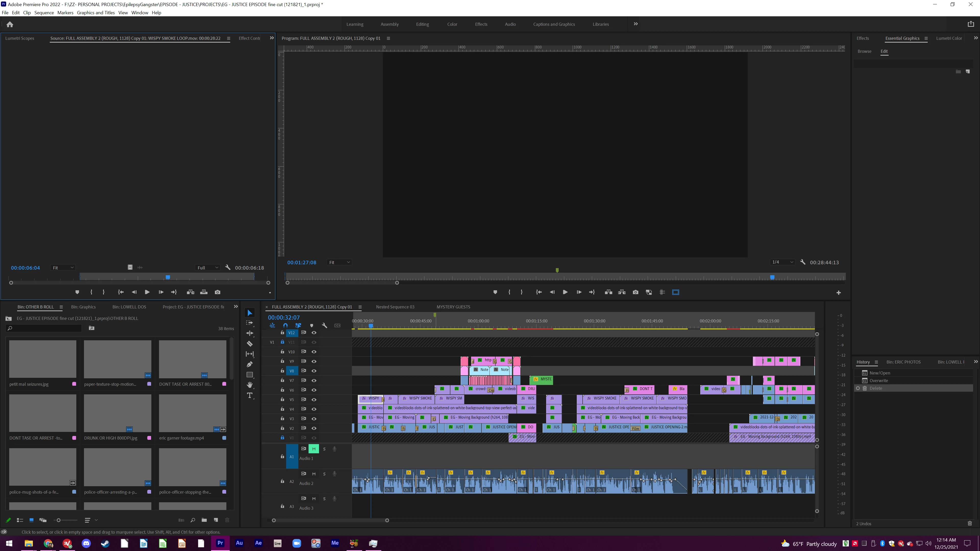980x551 pixels.
Task: Open Source monitor Full resolution dropdown
Action: click(207, 268)
